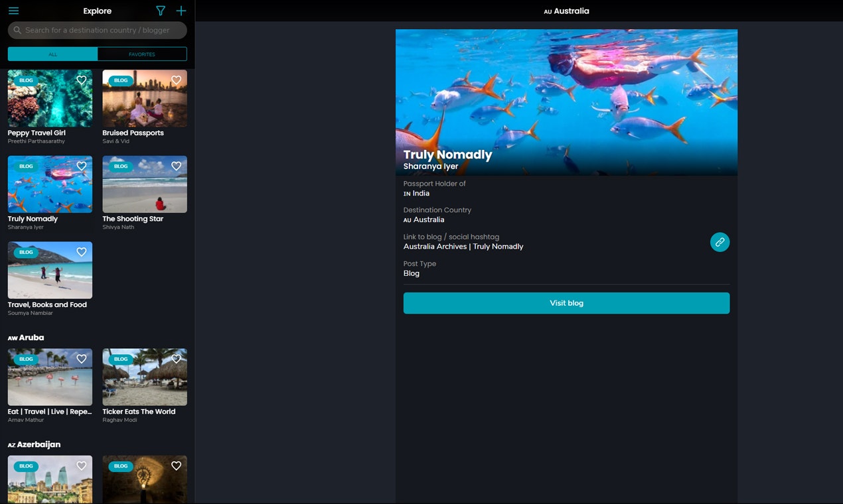Click the heart on the Azerbaijan tower card
This screenshot has width=843, height=504.
[x=81, y=466]
